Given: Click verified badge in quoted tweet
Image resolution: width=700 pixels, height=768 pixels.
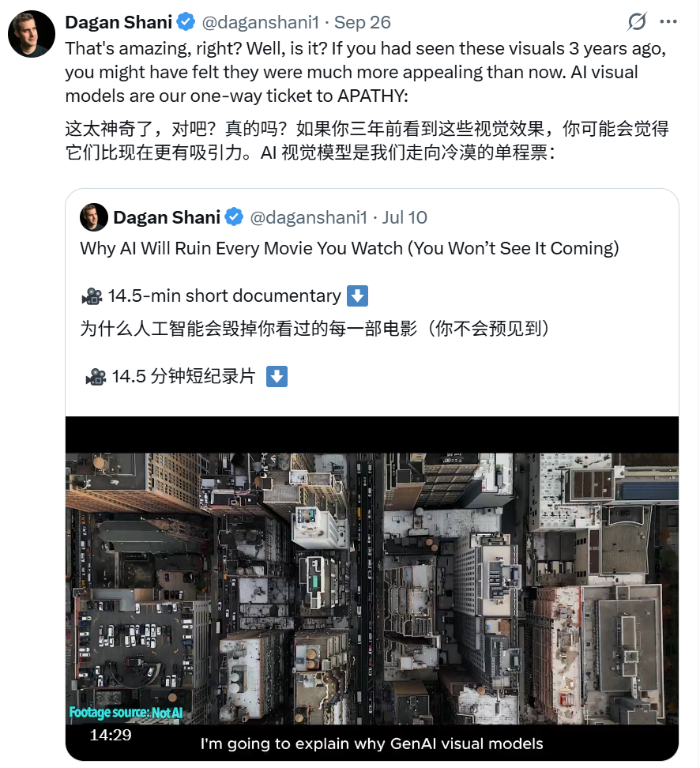Looking at the screenshot, I should (x=234, y=217).
